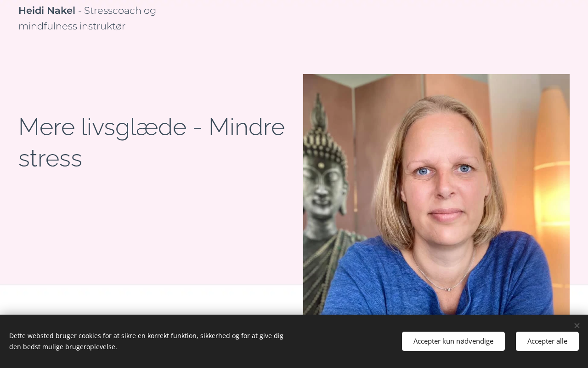The width and height of the screenshot is (588, 368).
Task: Click the "Stresscoach og" subtitle text
Action: pos(120,11)
